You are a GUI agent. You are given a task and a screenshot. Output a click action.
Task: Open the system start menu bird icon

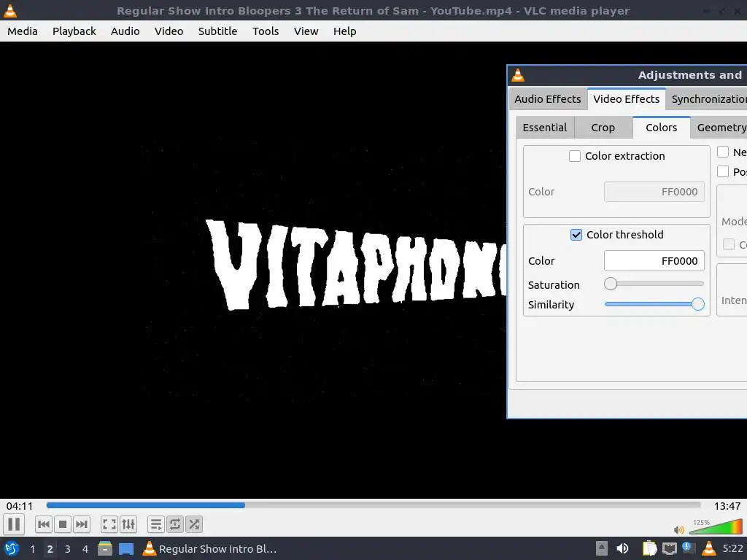click(x=12, y=548)
